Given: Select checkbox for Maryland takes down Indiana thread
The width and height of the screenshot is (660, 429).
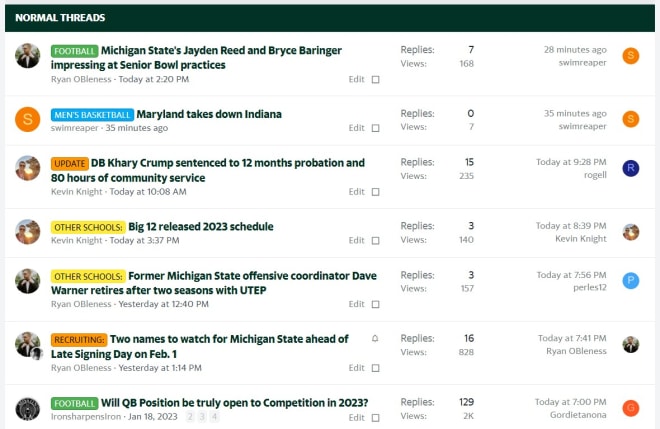Looking at the screenshot, I should (x=375, y=128).
